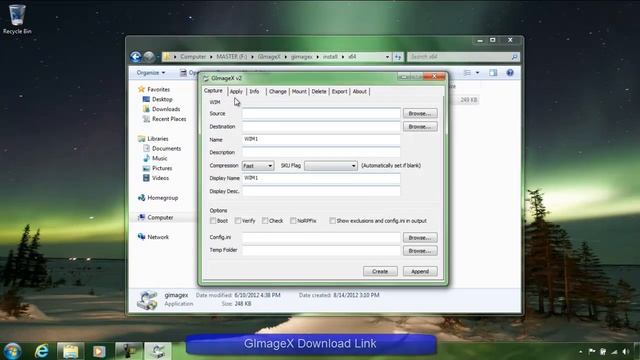Browse for the Temp Folder

point(420,251)
